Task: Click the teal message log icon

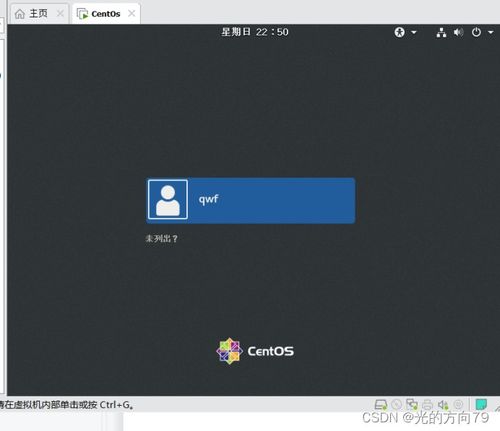Action: point(481,404)
